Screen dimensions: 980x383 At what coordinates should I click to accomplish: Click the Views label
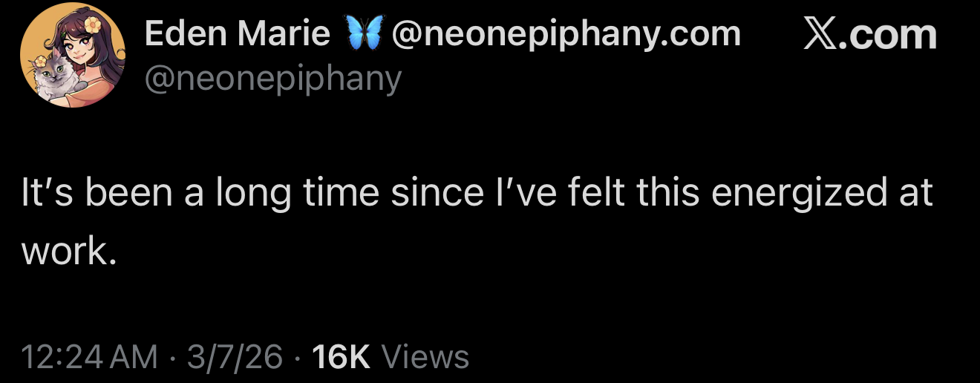[x=425, y=356]
